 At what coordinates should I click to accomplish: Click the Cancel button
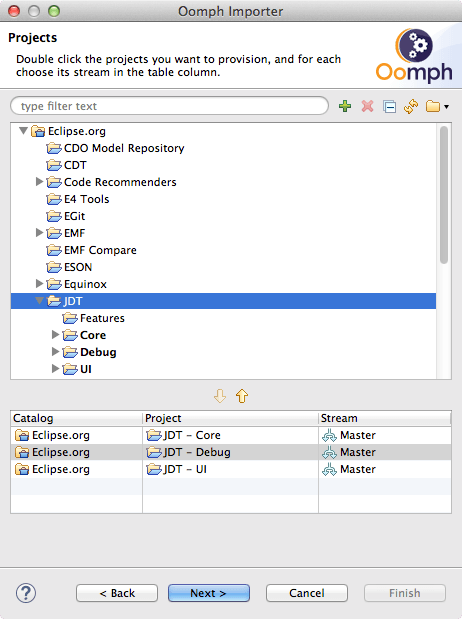[307, 593]
